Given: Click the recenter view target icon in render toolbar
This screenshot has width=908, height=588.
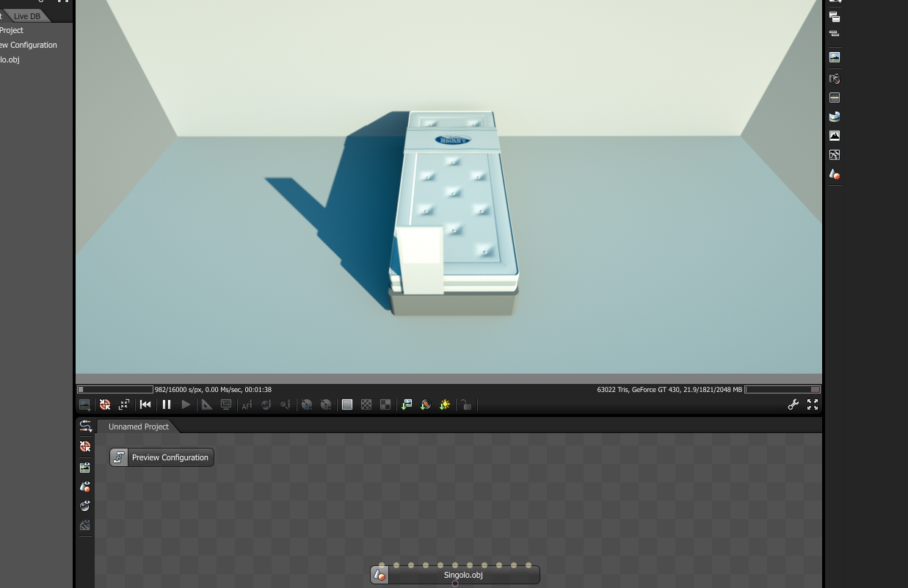Looking at the screenshot, I should [x=124, y=404].
